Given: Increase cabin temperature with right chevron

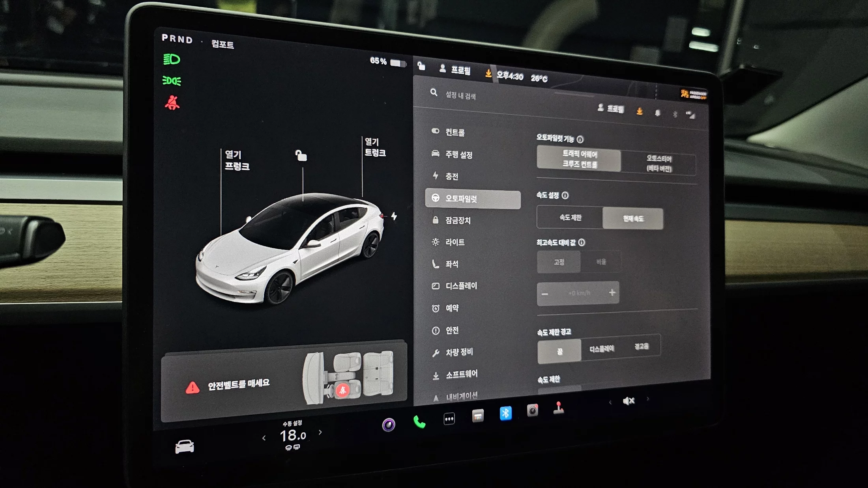Looking at the screenshot, I should tap(320, 432).
